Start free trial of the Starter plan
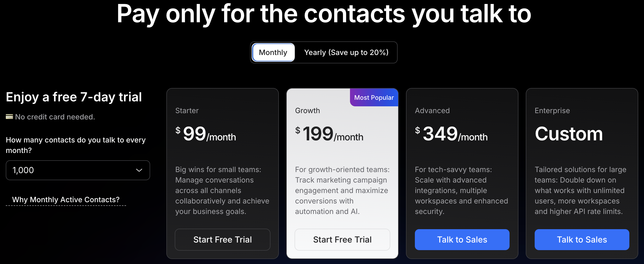Image resolution: width=644 pixels, height=264 pixels. pyautogui.click(x=222, y=239)
